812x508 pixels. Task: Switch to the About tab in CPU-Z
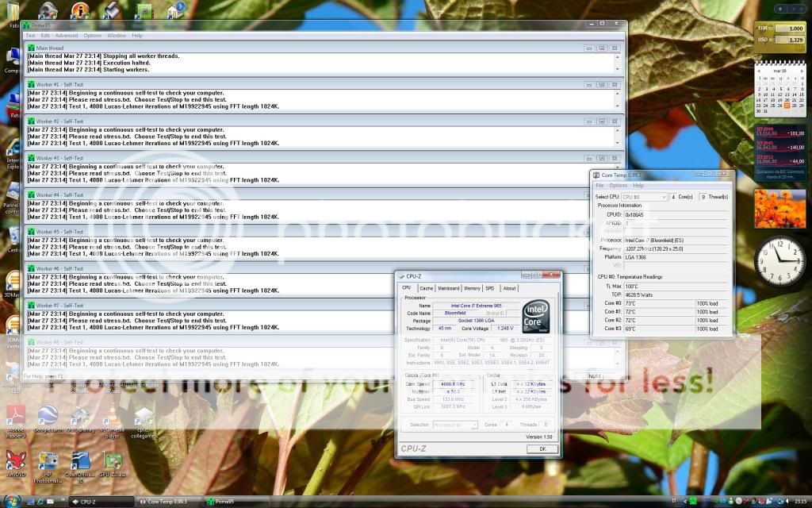pyautogui.click(x=510, y=288)
